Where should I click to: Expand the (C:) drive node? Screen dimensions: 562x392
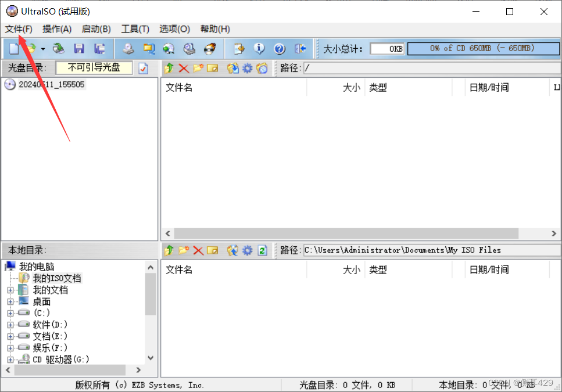pyautogui.click(x=10, y=313)
